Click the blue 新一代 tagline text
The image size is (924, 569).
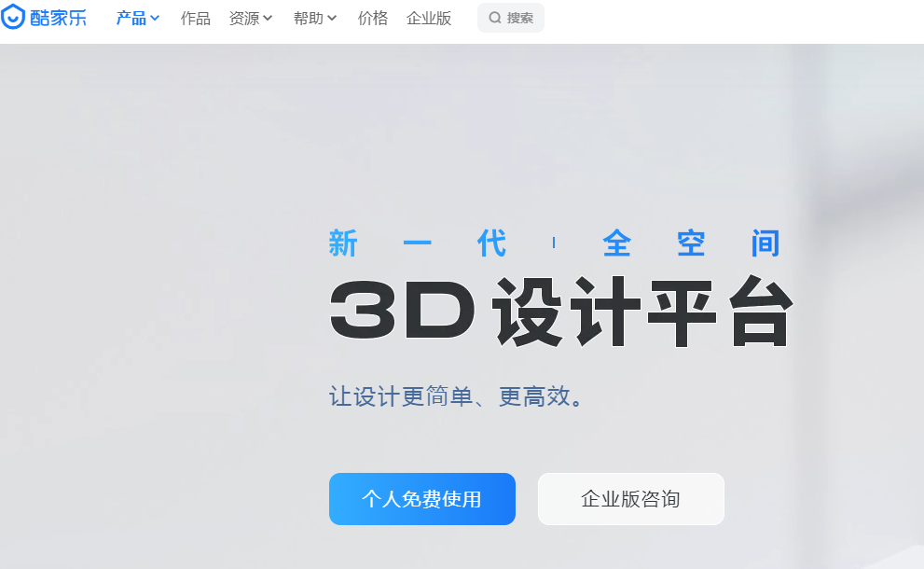coord(418,243)
